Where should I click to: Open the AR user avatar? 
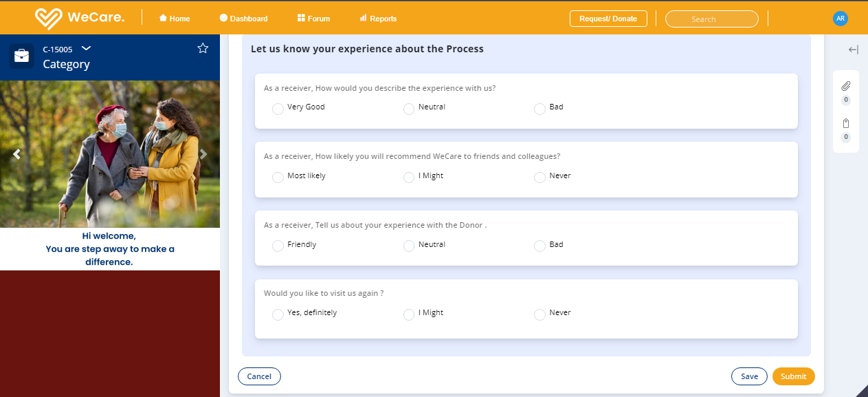[x=840, y=19]
